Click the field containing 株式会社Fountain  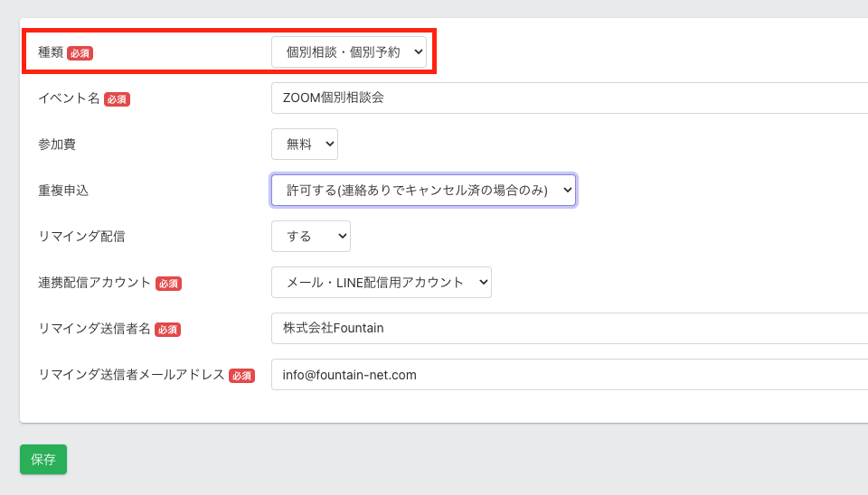[x=570, y=329]
